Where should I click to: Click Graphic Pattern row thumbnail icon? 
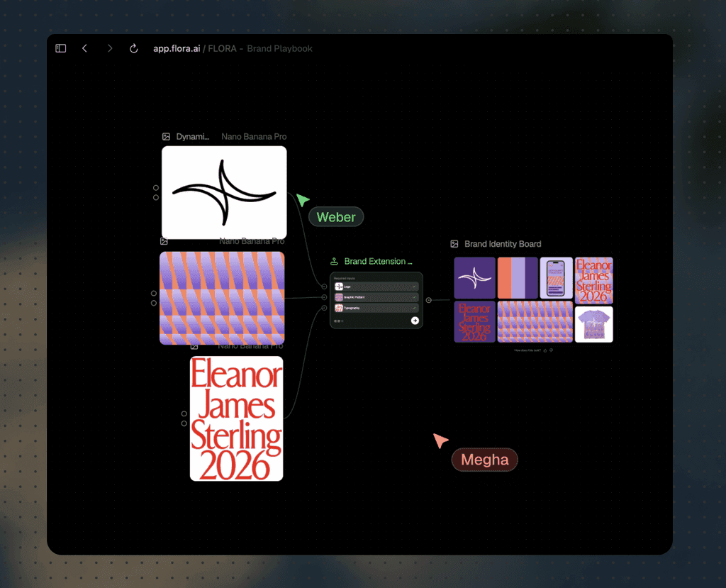(339, 297)
